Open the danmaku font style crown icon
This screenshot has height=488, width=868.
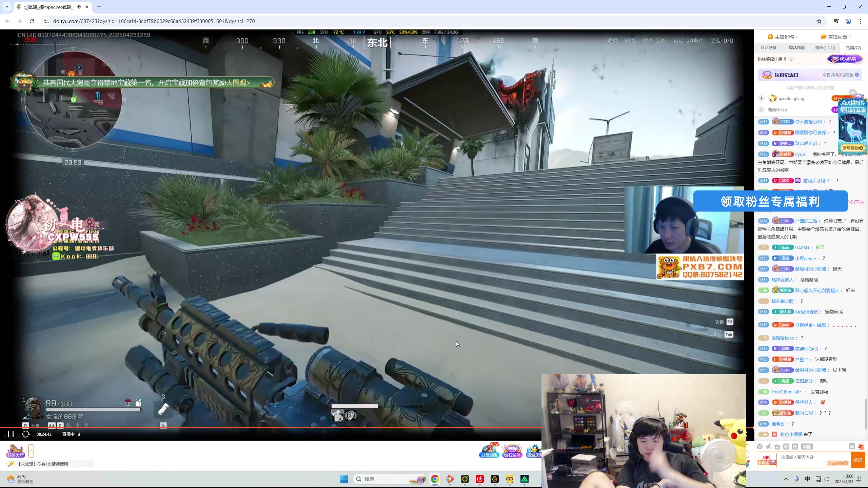777,447
